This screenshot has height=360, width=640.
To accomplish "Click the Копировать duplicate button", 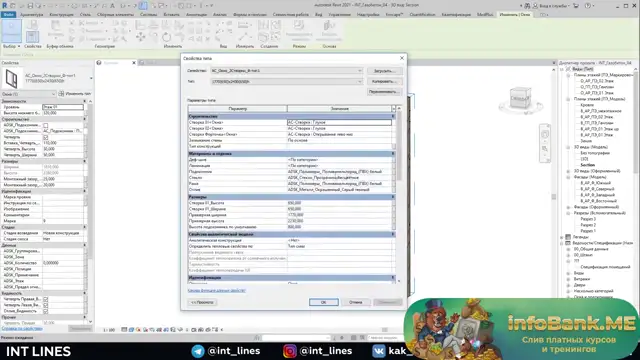I will pyautogui.click(x=384, y=82).
